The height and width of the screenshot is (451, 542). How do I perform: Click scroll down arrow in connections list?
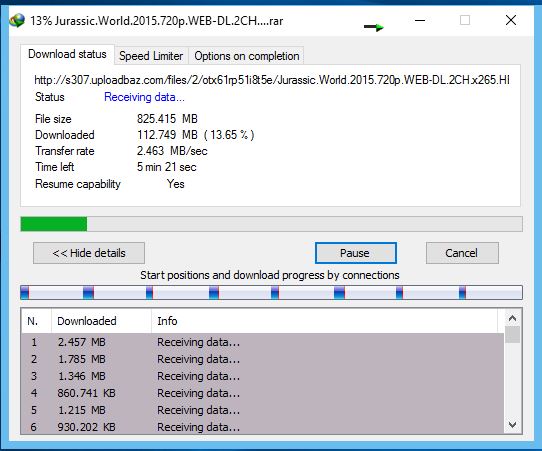513,425
